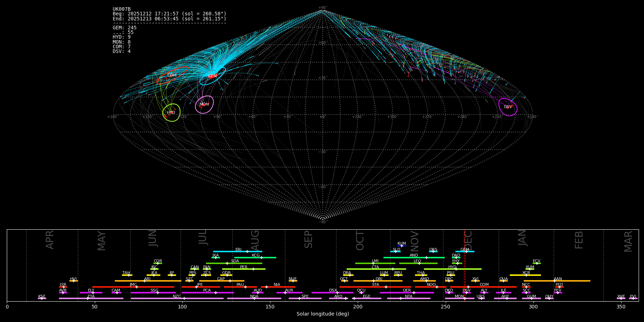Click the COM radiant label in the red ellipse

(x=172, y=75)
